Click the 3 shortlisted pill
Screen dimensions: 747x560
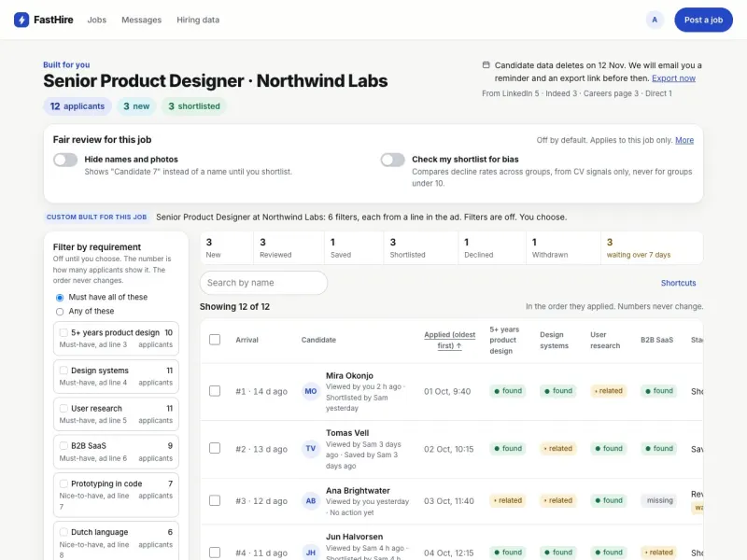[x=194, y=106]
